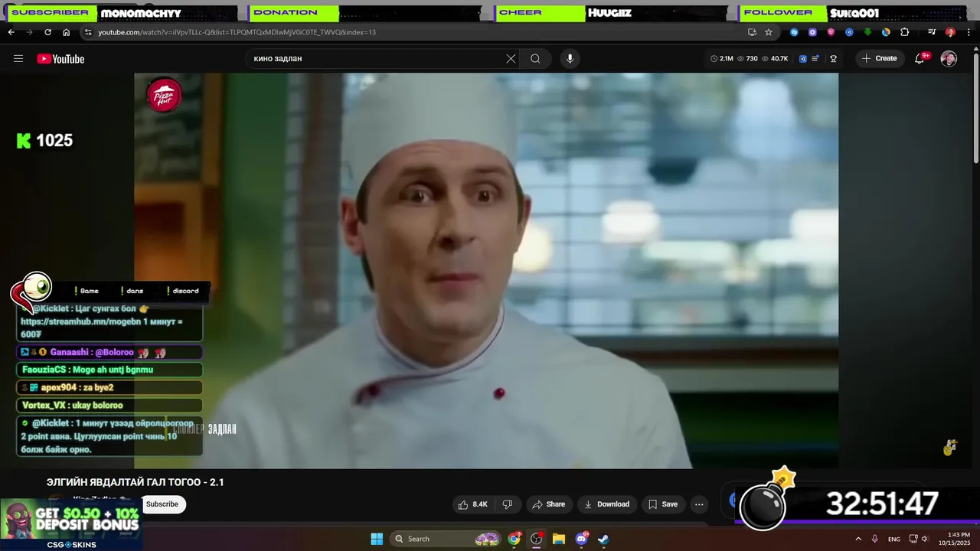Viewport: 980px width, 551px height.
Task: Save the video to a playlist
Action: pos(662,504)
